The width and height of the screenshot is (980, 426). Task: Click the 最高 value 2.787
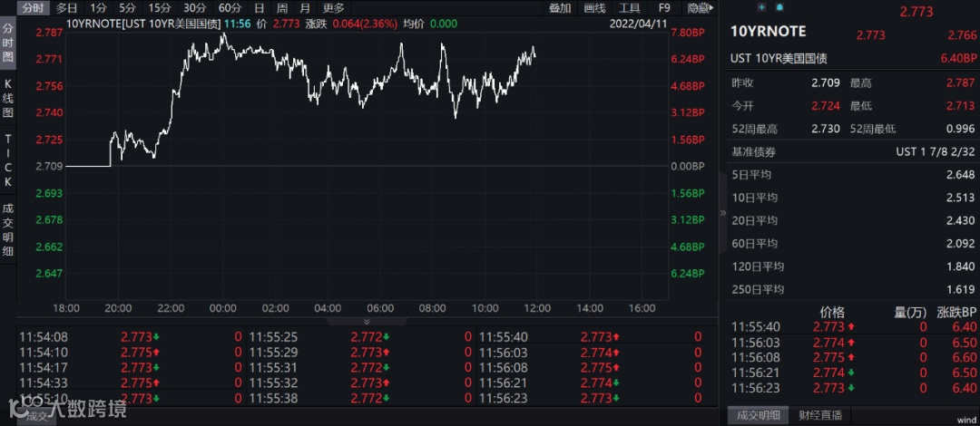coord(961,82)
